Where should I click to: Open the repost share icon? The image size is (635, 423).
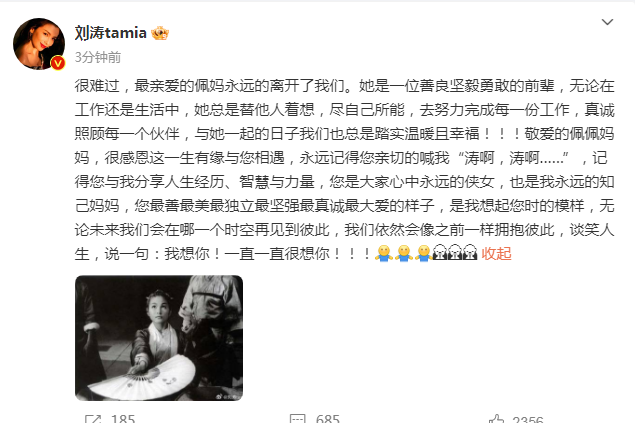point(93,419)
